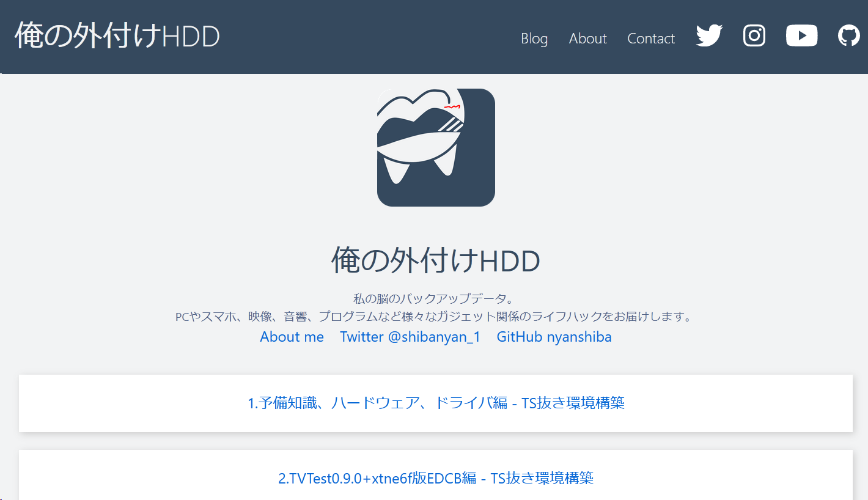Open the TVTest0.9.0+xtne6f版EDCB article
The image size is (868, 500).
tap(435, 479)
